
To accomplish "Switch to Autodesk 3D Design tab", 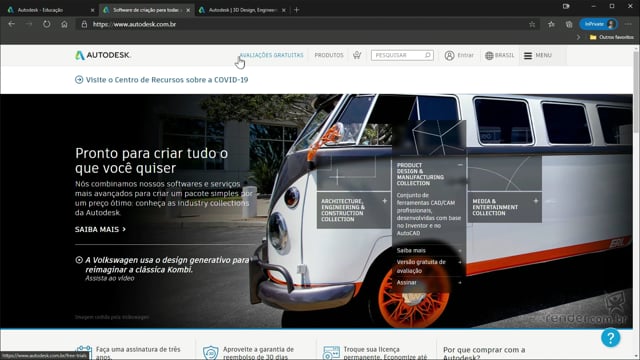I will point(242,10).
